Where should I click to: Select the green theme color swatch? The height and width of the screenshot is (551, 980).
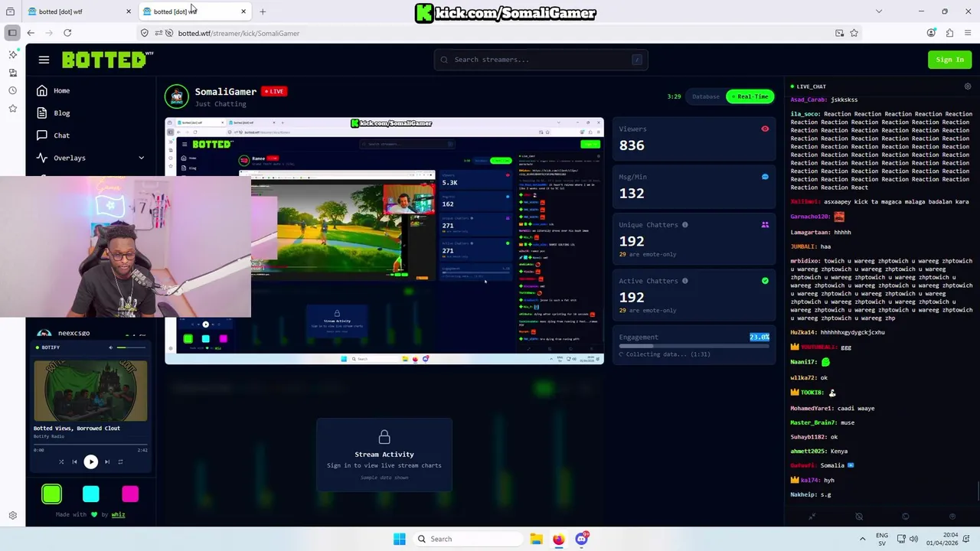pos(51,494)
